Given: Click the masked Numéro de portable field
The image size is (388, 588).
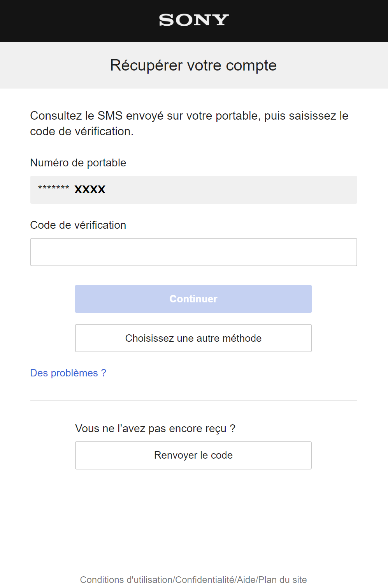Looking at the screenshot, I should click(x=193, y=190).
